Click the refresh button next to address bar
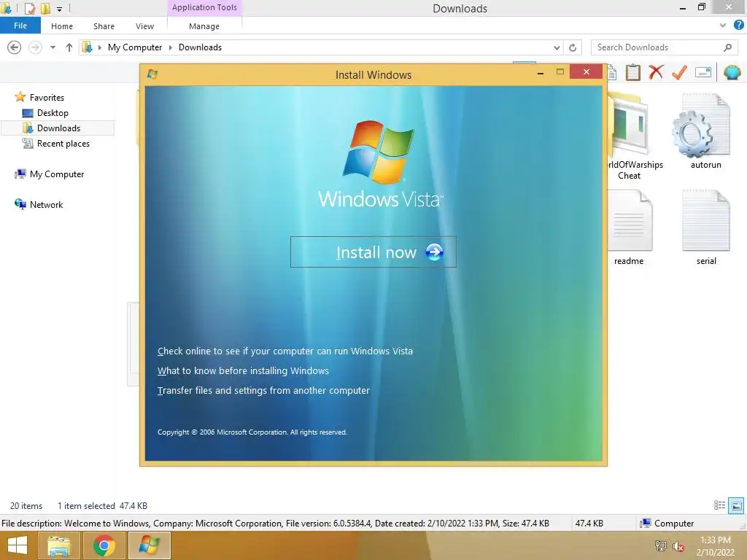Image resolution: width=747 pixels, height=560 pixels. pyautogui.click(x=573, y=47)
